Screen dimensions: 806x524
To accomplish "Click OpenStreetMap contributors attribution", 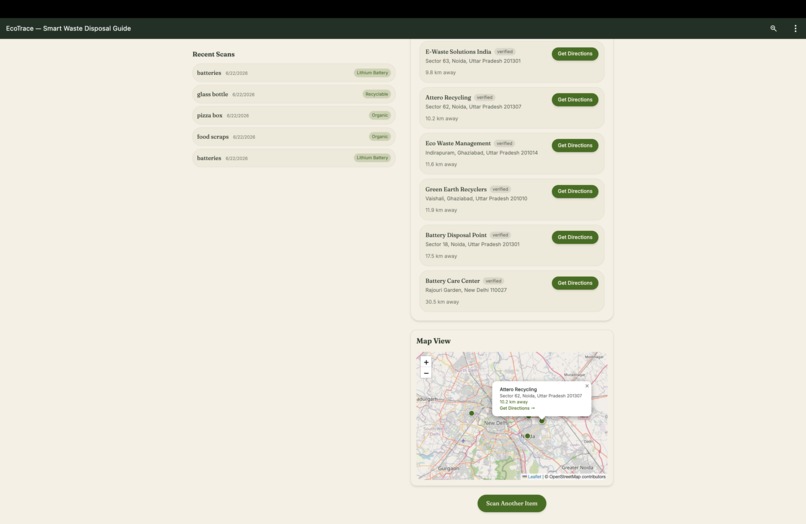I will point(577,477).
